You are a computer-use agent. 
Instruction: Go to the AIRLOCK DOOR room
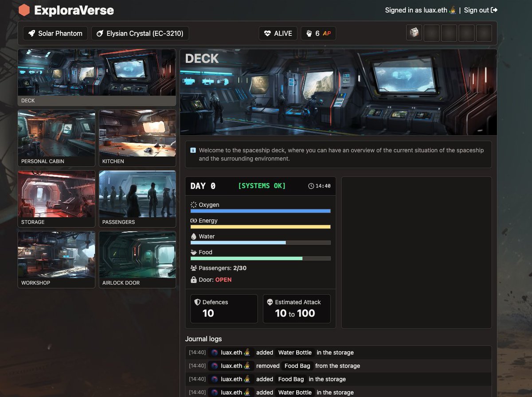tap(137, 260)
